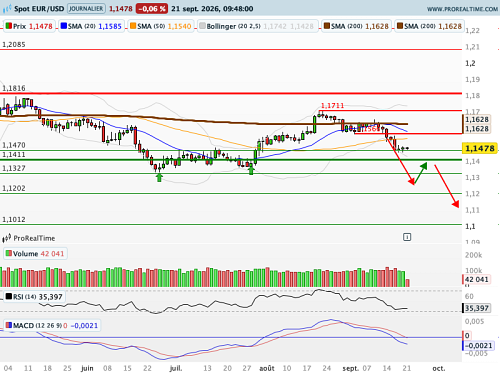Click the 35,397 RSI value tag on axis
This screenshot has height=375, width=500.
[x=477, y=308]
